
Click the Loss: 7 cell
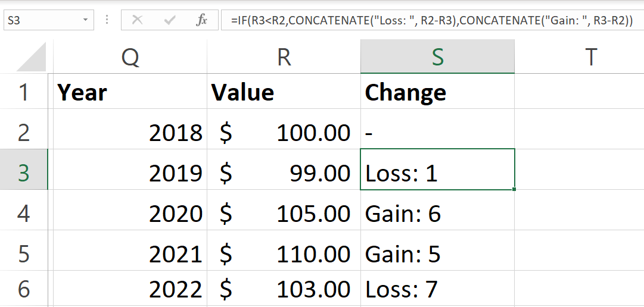[437, 288]
